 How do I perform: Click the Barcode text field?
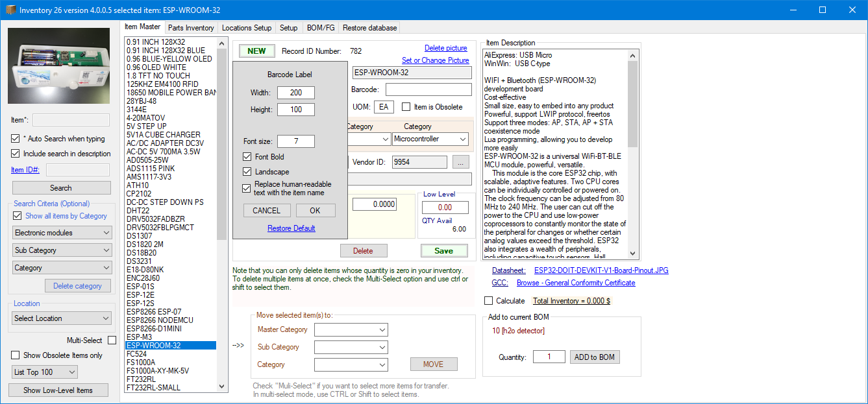(x=428, y=89)
